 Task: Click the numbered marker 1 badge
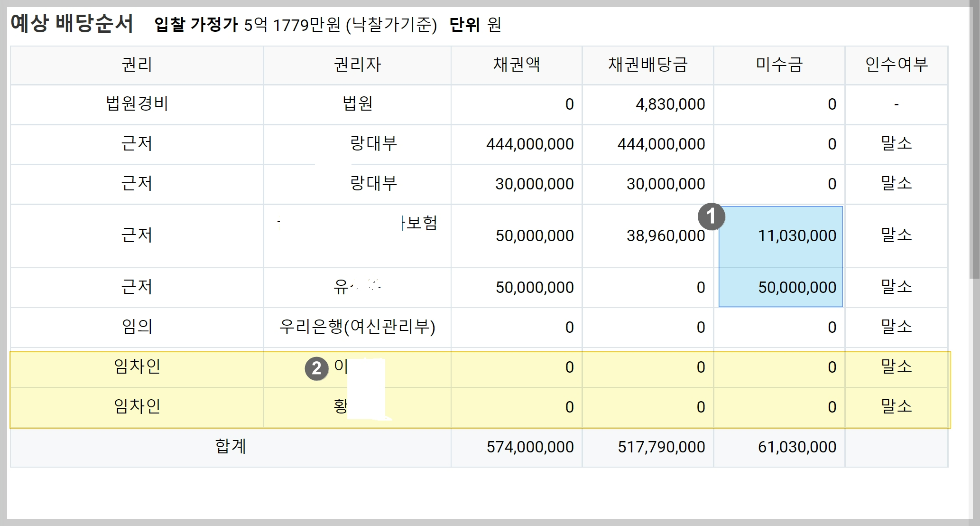(x=711, y=216)
